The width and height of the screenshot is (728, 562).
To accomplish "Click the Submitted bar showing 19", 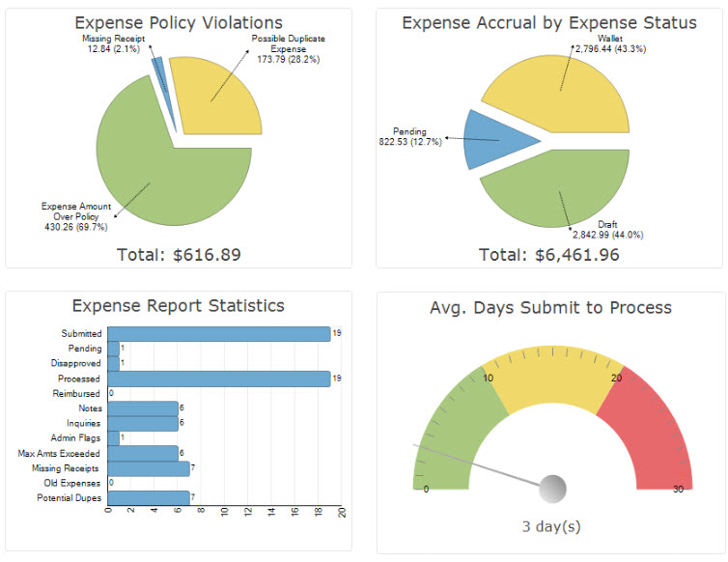I will [x=218, y=334].
